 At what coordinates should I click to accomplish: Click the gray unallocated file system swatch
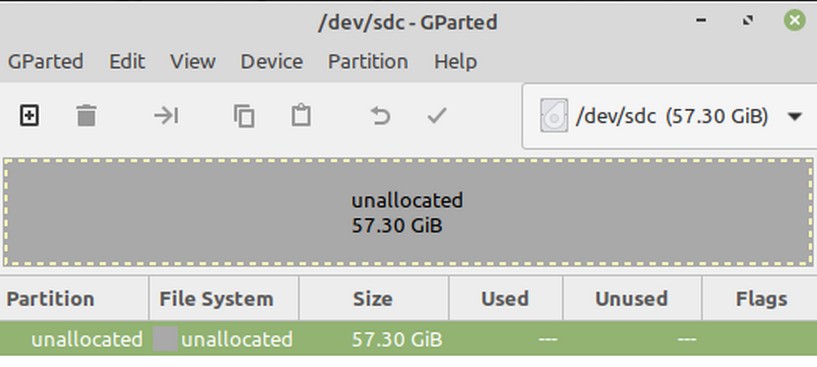165,339
